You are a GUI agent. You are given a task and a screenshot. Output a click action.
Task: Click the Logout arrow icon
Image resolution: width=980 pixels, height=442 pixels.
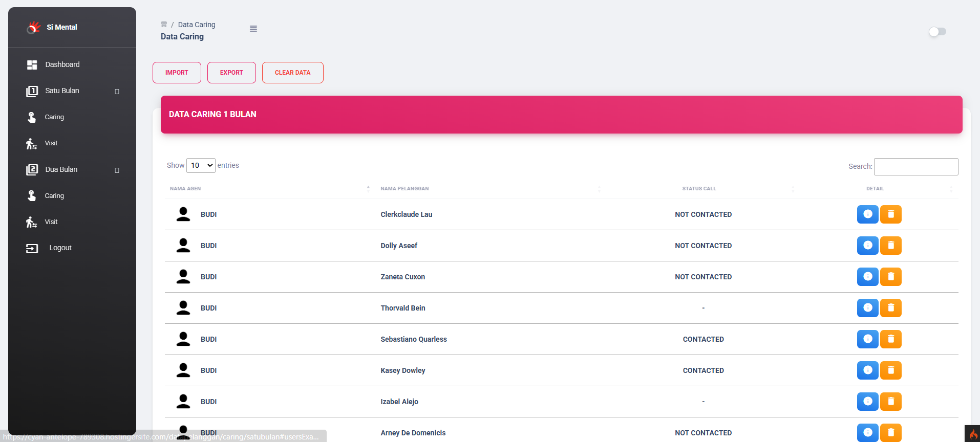coord(32,248)
